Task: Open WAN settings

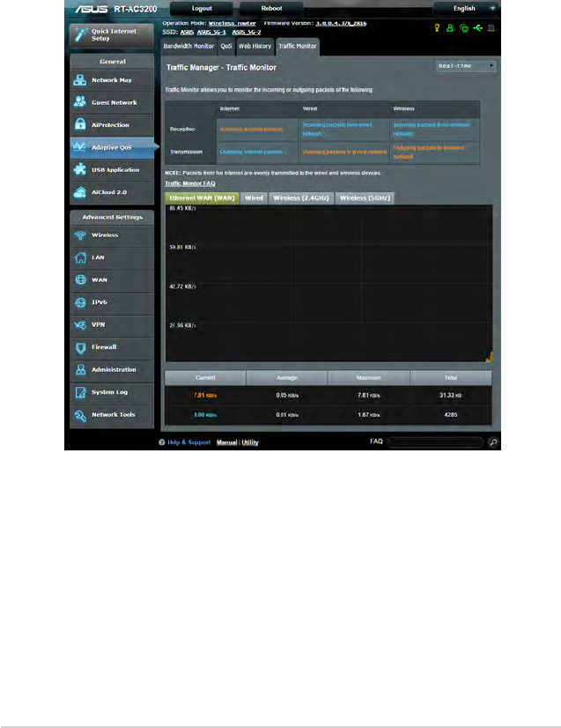Action: (111, 280)
